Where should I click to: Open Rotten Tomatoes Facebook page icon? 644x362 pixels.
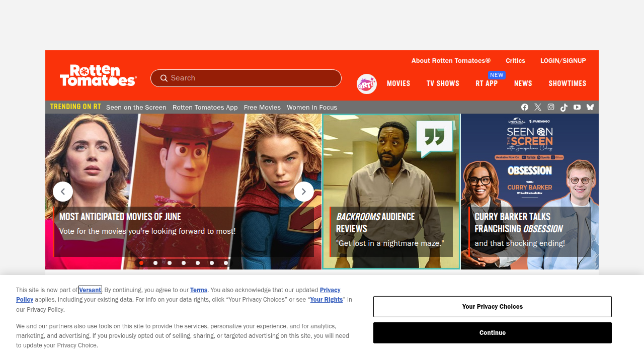click(x=525, y=107)
